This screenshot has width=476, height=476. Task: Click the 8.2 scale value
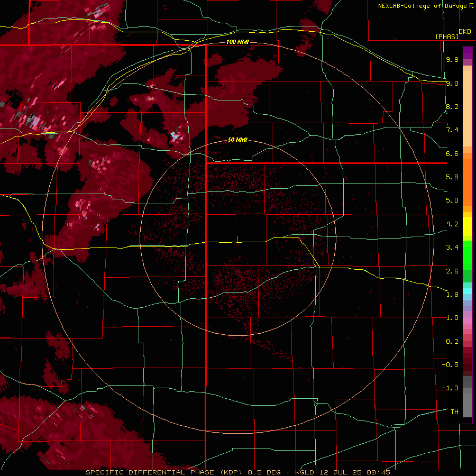point(452,106)
